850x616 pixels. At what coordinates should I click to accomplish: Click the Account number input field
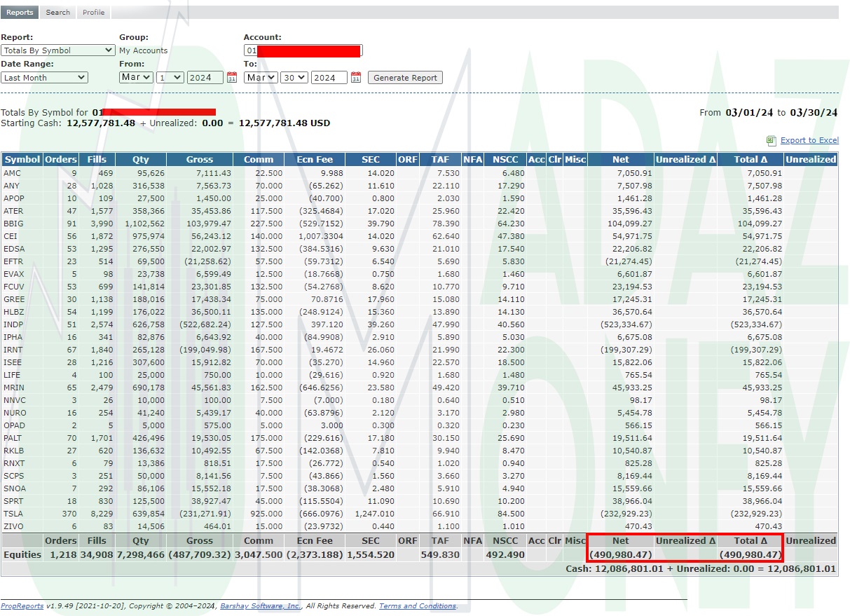tap(303, 50)
